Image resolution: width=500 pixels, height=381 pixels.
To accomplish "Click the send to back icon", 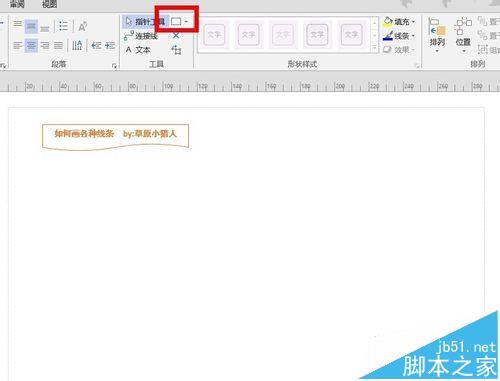I will tap(482, 35).
